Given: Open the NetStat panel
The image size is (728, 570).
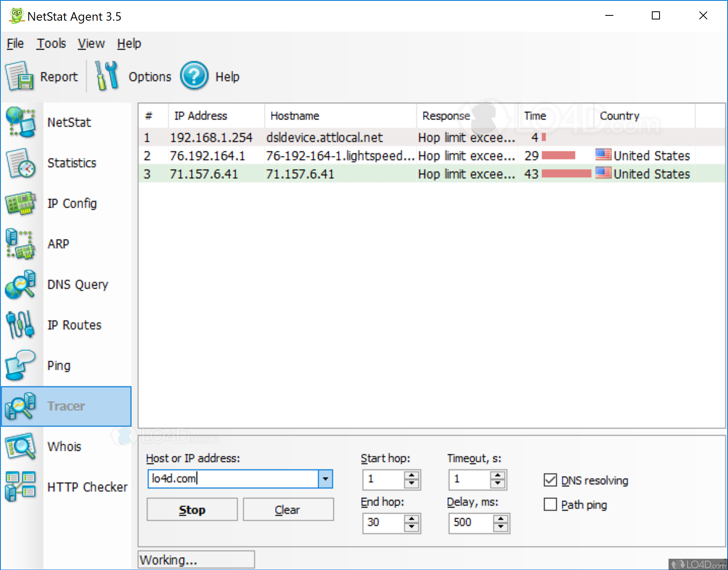Looking at the screenshot, I should (x=69, y=122).
